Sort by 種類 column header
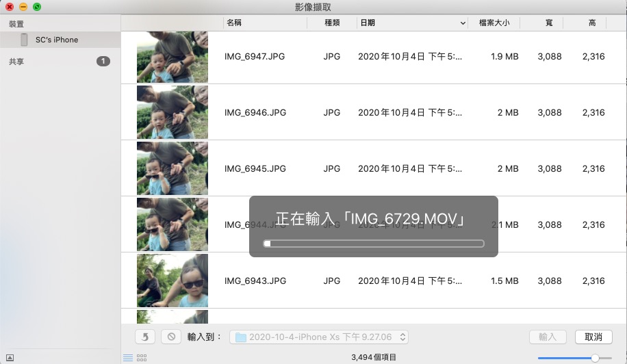Image resolution: width=627 pixels, height=364 pixels. pyautogui.click(x=332, y=23)
